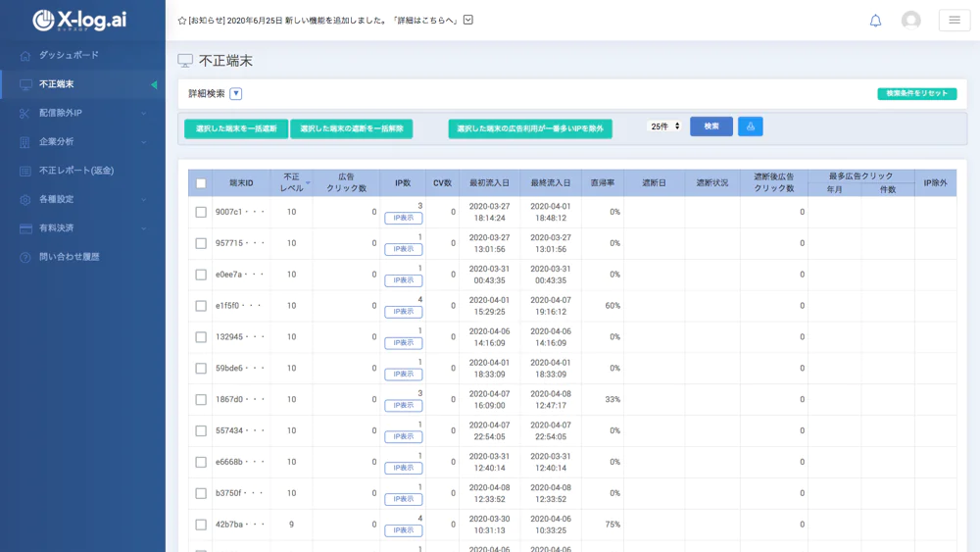Click IP表示 for device 957715
Viewport: 980px width, 552px height.
point(403,249)
